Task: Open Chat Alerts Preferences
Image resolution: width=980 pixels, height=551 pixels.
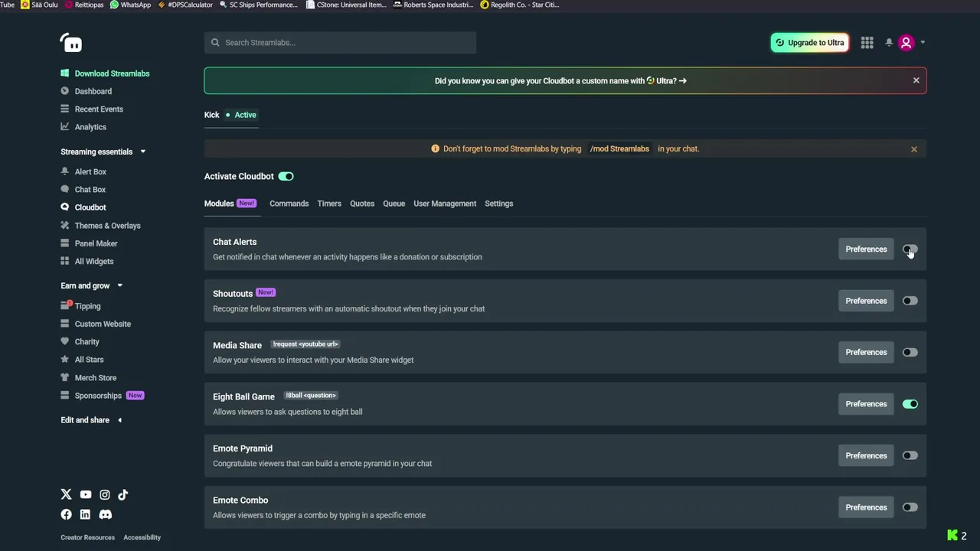Action: click(x=866, y=249)
